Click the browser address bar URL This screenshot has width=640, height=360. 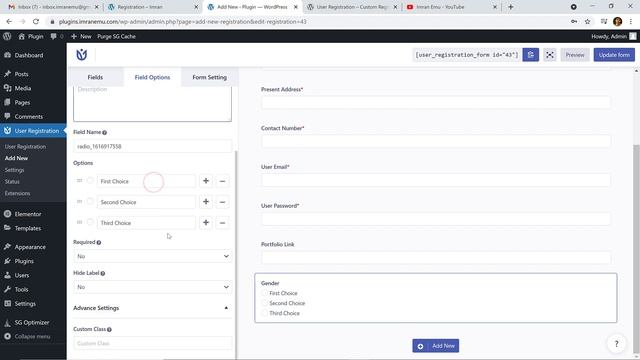pyautogui.click(x=182, y=22)
